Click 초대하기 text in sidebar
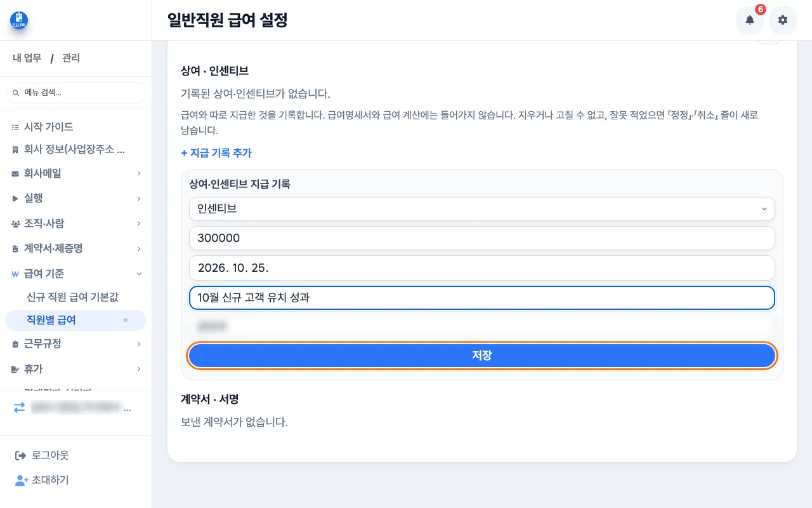This screenshot has height=508, width=812. coord(50,480)
